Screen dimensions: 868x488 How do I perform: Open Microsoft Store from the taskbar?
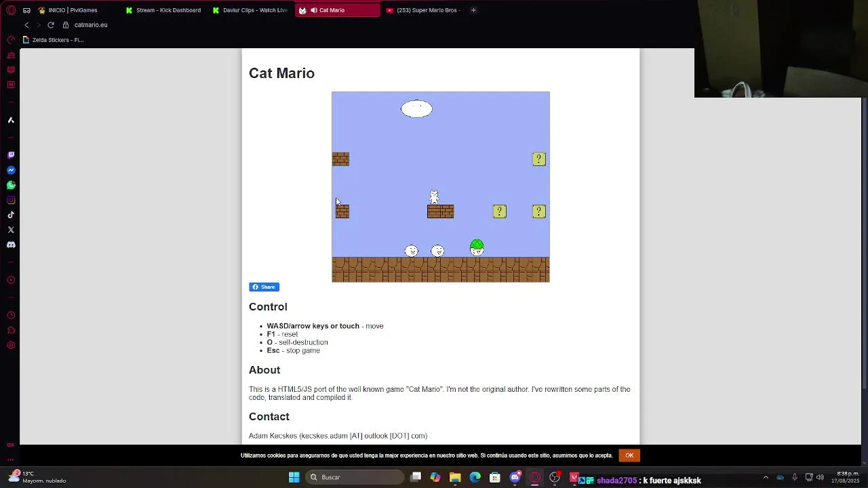(495, 477)
